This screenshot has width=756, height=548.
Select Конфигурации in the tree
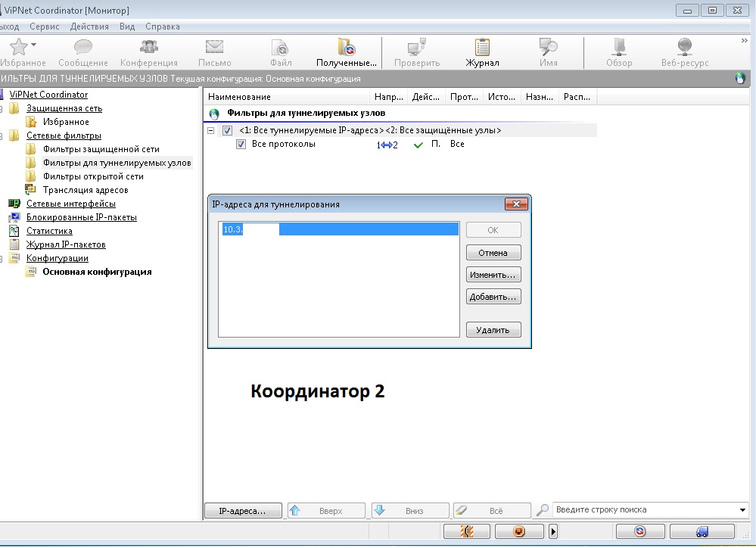click(57, 258)
